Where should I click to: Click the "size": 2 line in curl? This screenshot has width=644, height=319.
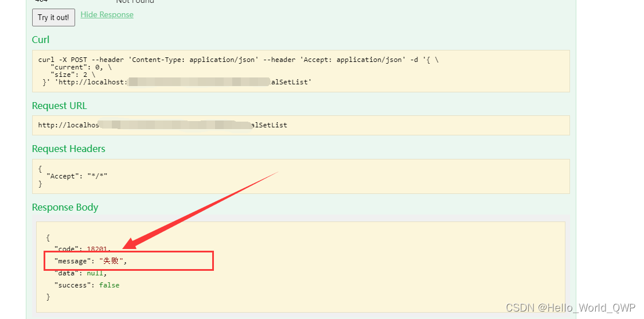(73, 75)
